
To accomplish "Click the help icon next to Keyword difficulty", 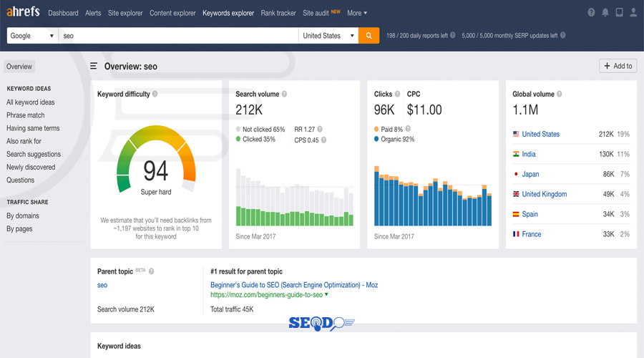I will click(x=155, y=94).
